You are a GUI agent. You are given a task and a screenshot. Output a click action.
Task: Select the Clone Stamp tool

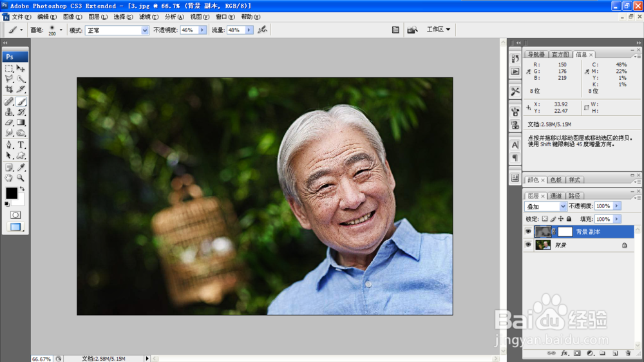click(x=9, y=112)
